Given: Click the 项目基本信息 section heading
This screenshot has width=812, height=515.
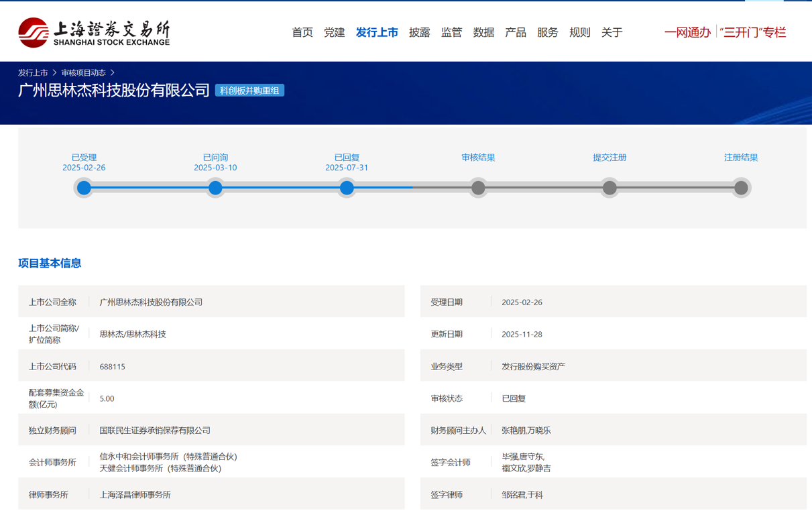Looking at the screenshot, I should click(x=50, y=264).
